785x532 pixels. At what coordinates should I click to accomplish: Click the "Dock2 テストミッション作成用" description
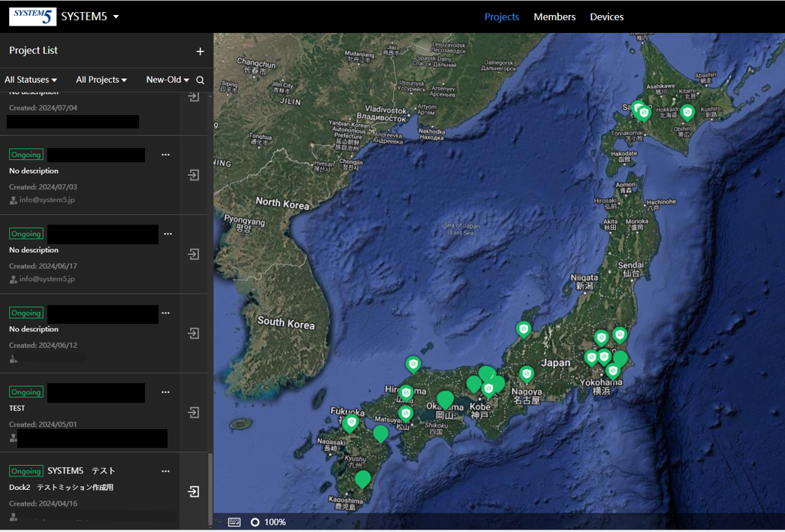pos(61,488)
